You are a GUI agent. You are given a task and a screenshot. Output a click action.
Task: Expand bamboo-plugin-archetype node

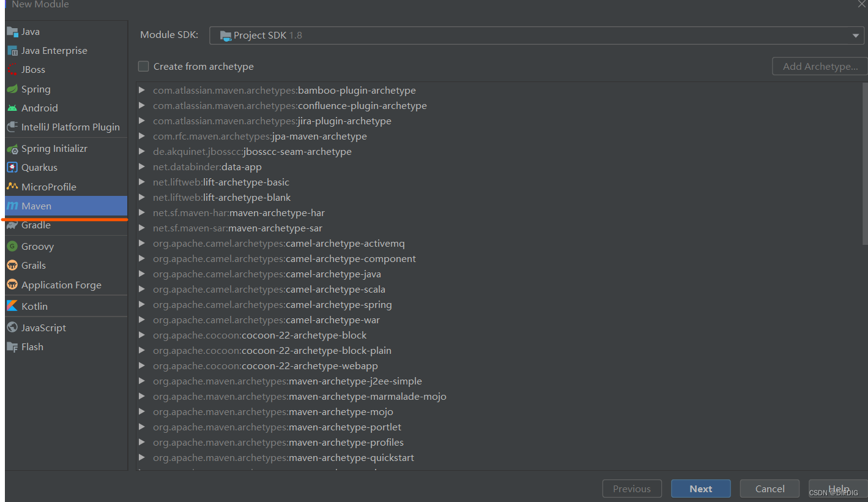(x=142, y=90)
